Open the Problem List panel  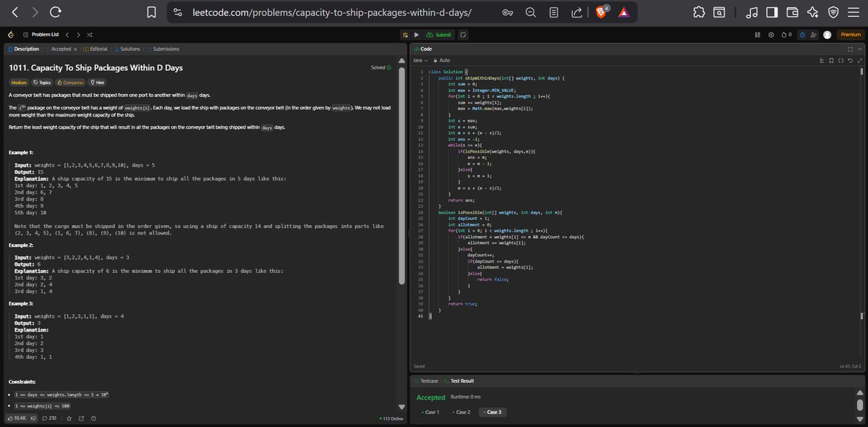pos(41,34)
